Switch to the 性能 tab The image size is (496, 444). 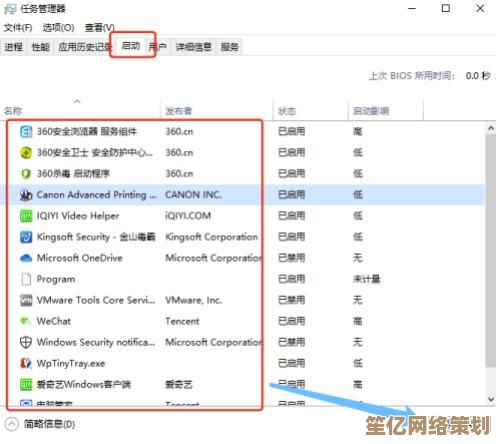pos(40,47)
